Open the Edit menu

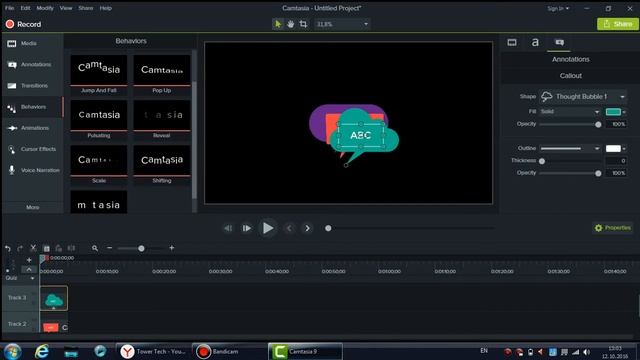pyautogui.click(x=25, y=8)
